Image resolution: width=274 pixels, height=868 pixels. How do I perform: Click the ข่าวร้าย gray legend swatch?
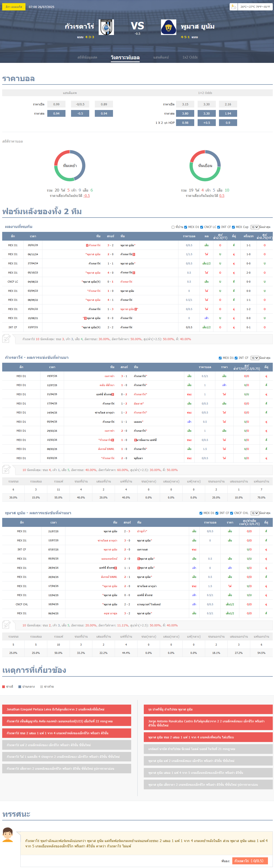click(41, 686)
